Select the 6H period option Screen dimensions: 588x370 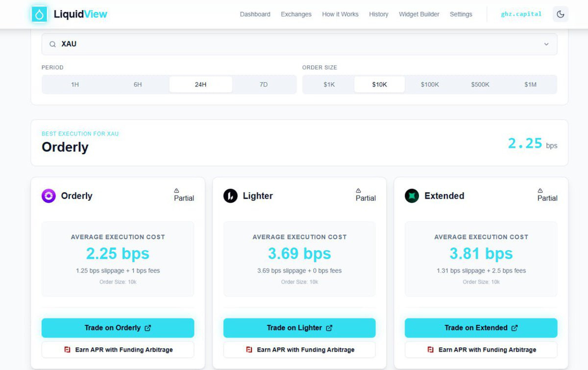pyautogui.click(x=138, y=85)
